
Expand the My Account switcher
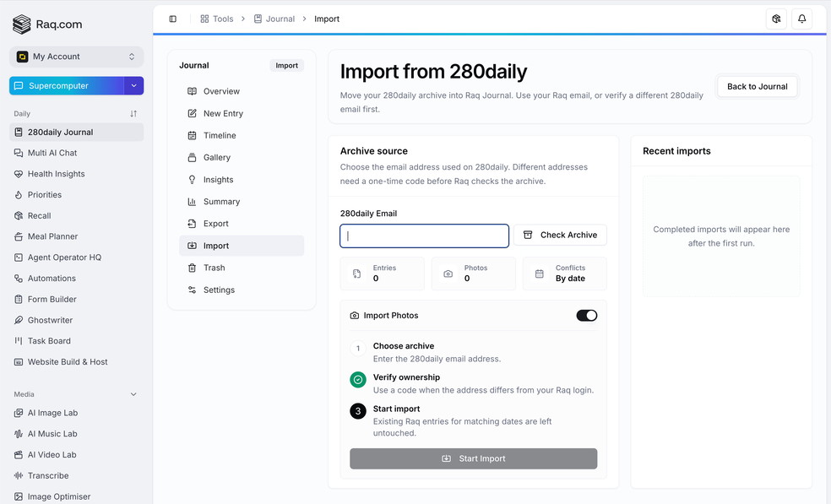76,57
